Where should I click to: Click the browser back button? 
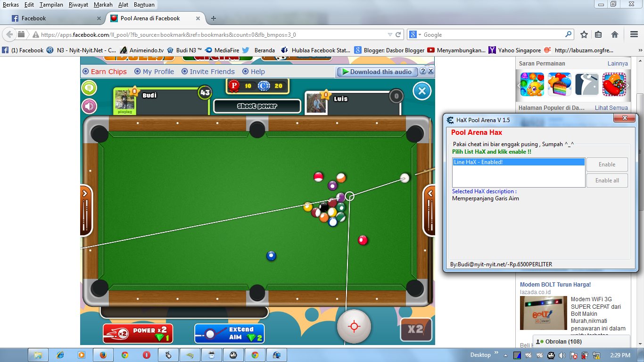9,34
